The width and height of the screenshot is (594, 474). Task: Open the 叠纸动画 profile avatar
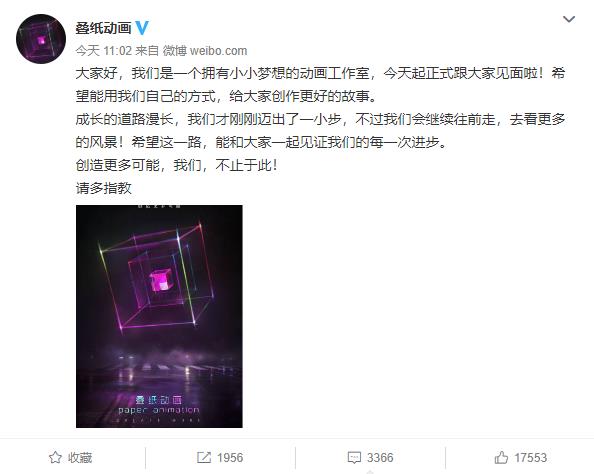[x=41, y=39]
